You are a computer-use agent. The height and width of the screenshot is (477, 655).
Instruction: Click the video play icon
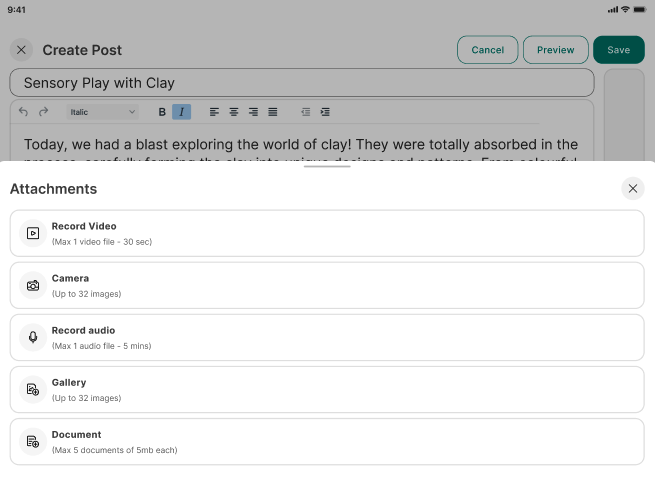(x=33, y=233)
